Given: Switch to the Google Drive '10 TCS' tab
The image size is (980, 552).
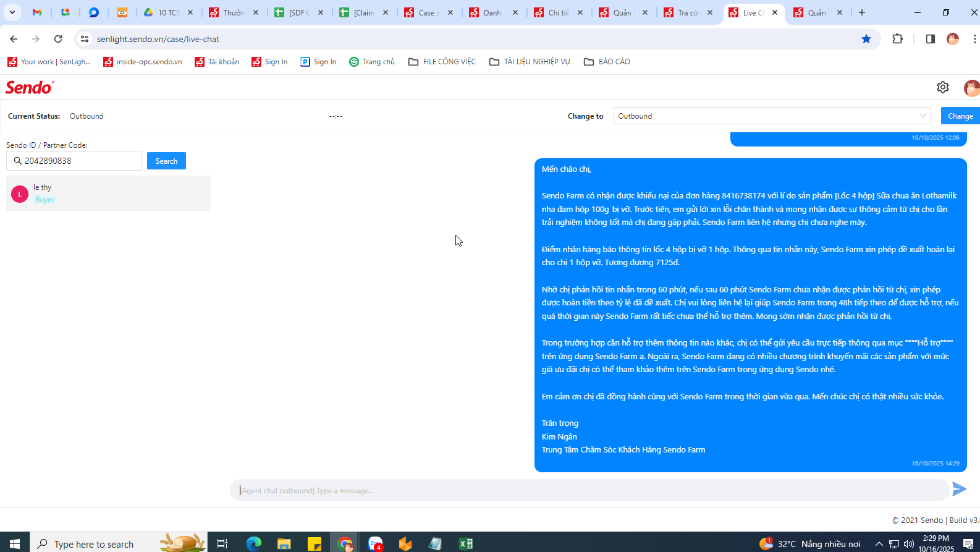Looking at the screenshot, I should point(168,12).
